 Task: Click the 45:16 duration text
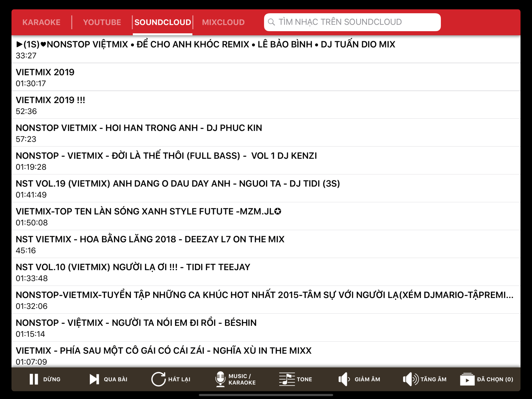(26, 251)
